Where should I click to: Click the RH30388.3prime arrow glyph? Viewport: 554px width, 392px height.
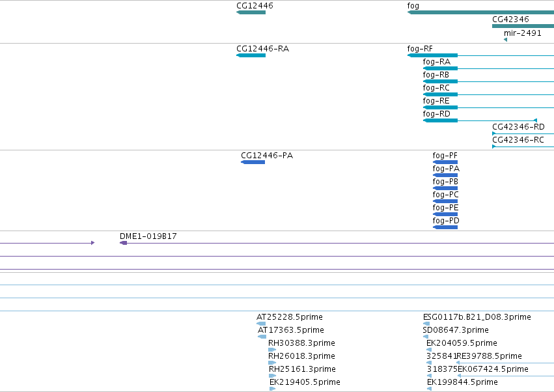point(272,350)
